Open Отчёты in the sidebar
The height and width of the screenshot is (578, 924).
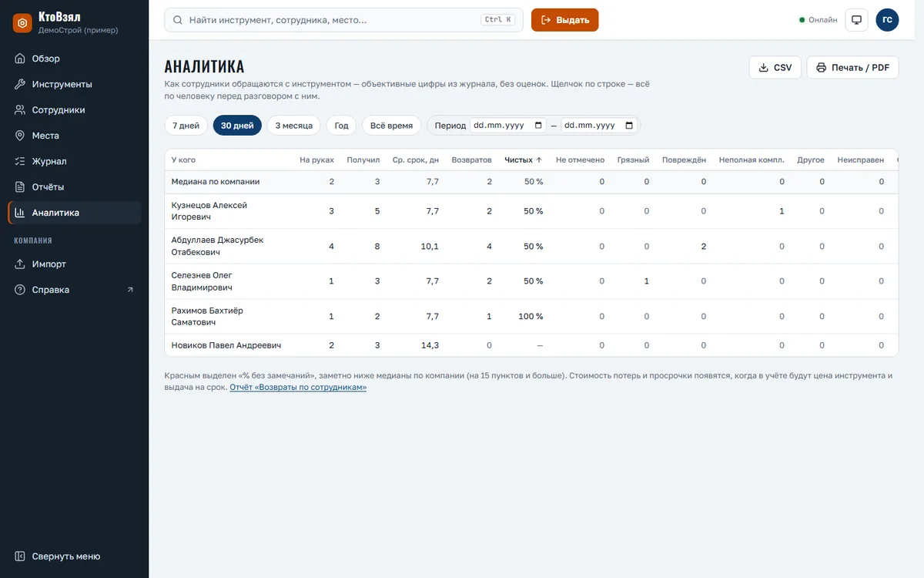[75, 187]
